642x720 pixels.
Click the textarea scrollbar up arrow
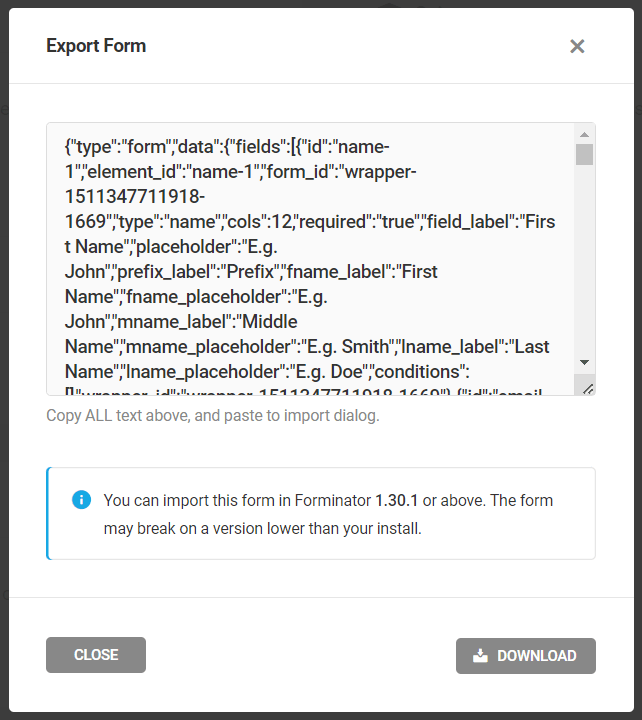point(585,135)
